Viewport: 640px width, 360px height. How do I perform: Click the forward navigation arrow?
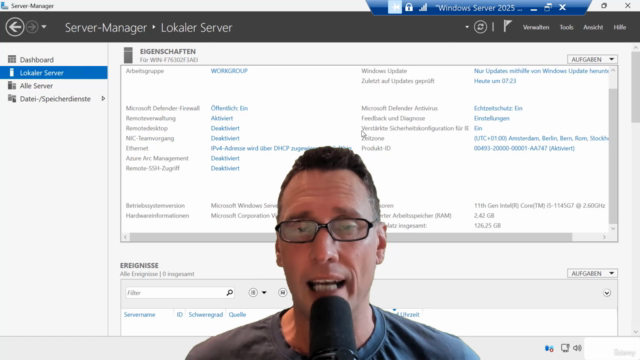coord(32,27)
